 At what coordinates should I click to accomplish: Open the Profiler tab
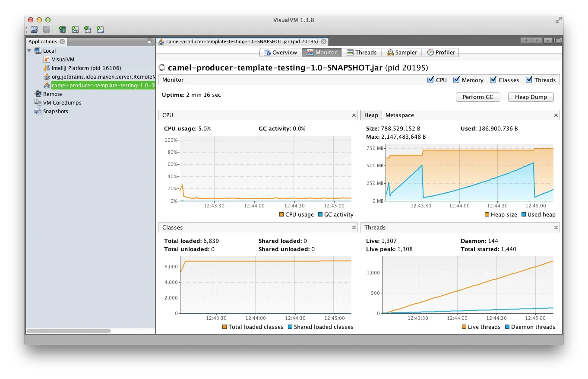(x=441, y=52)
